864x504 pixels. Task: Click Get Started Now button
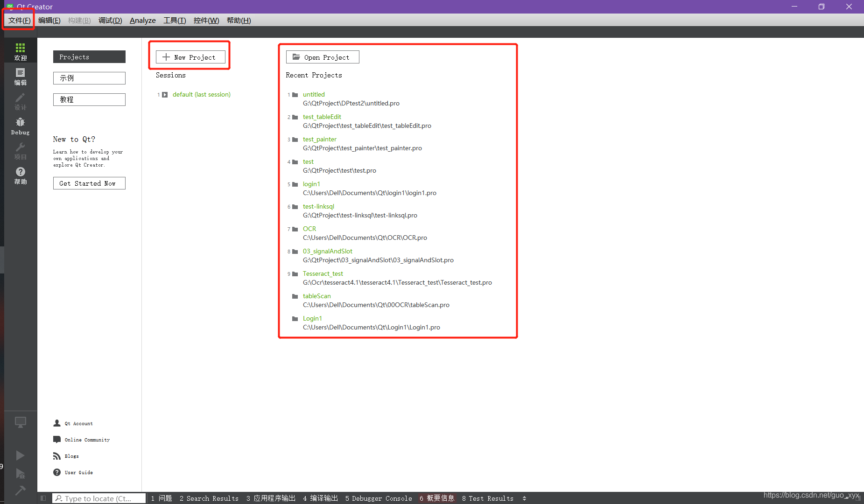89,183
